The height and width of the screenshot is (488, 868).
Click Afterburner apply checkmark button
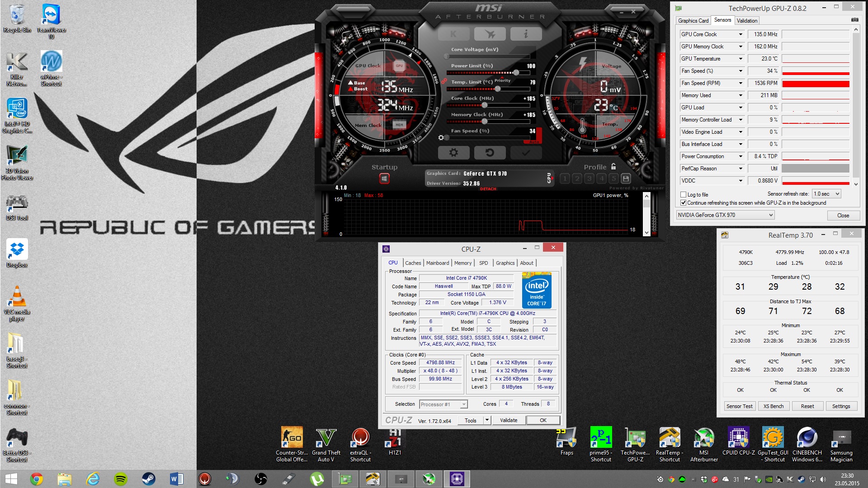(x=526, y=153)
